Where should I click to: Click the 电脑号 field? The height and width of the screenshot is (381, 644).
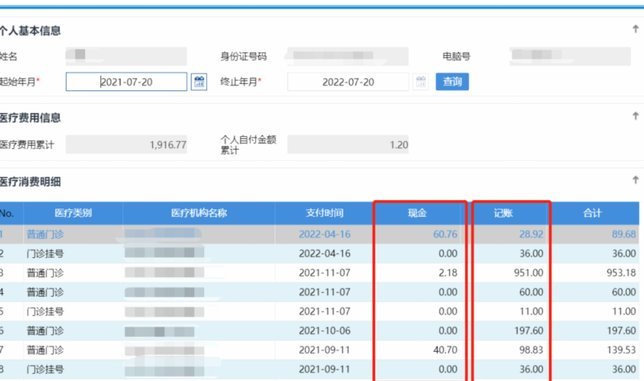click(x=570, y=56)
